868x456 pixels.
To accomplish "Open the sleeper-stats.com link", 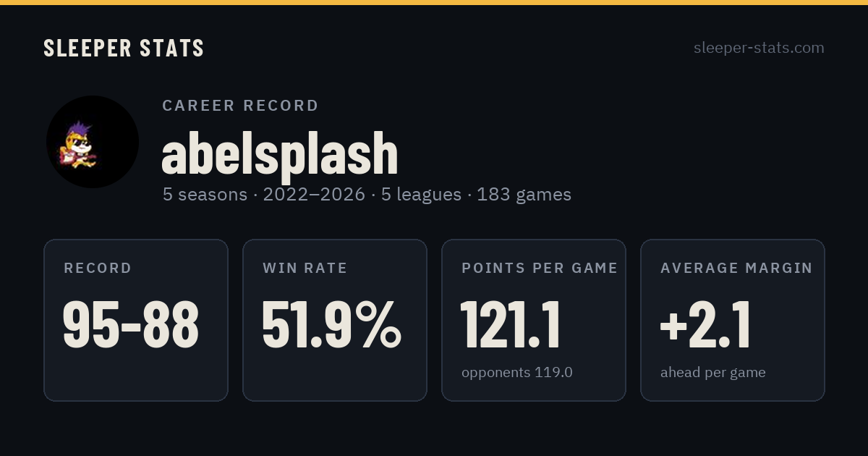I will (x=759, y=48).
